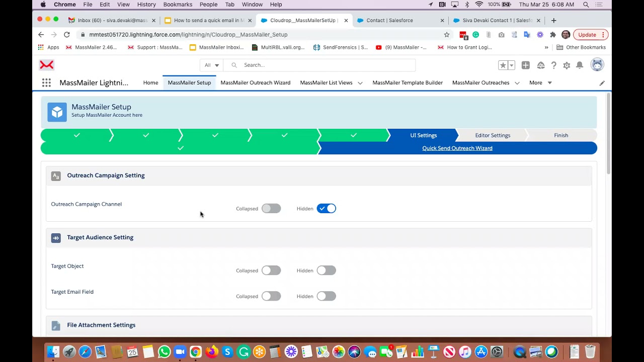
Task: Click the File Attachment Settings section icon
Action: (56, 326)
